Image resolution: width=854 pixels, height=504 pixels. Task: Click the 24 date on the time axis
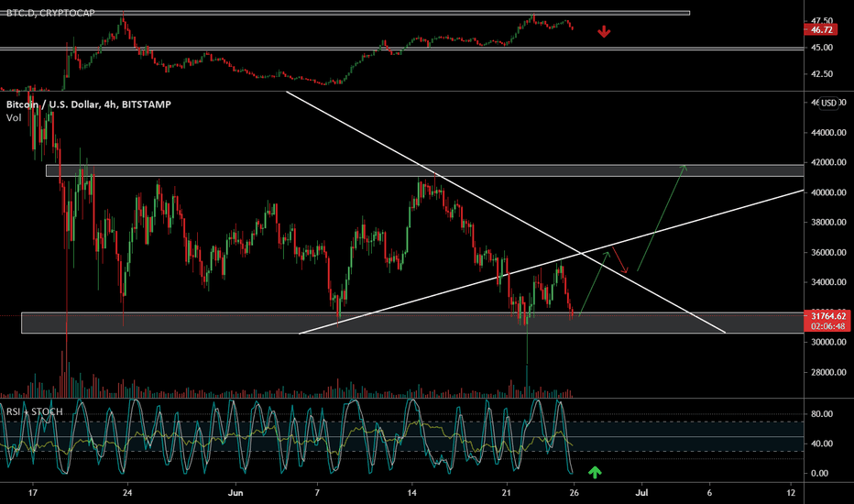(126, 493)
